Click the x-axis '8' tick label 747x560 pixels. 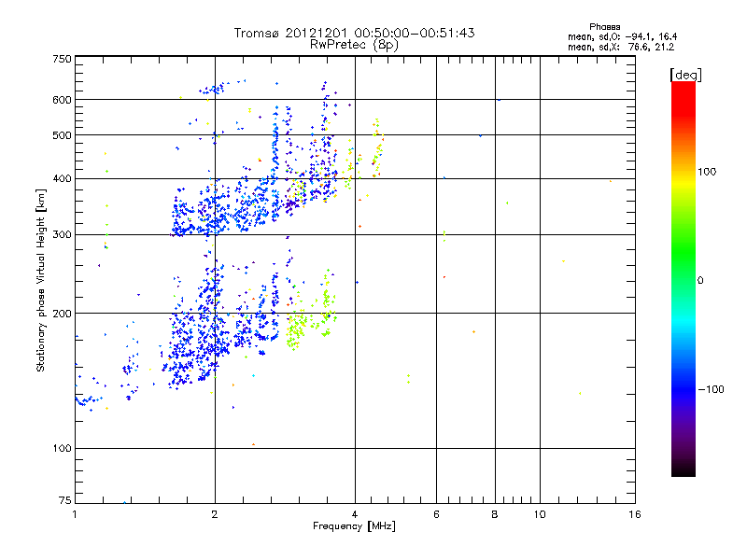point(495,514)
